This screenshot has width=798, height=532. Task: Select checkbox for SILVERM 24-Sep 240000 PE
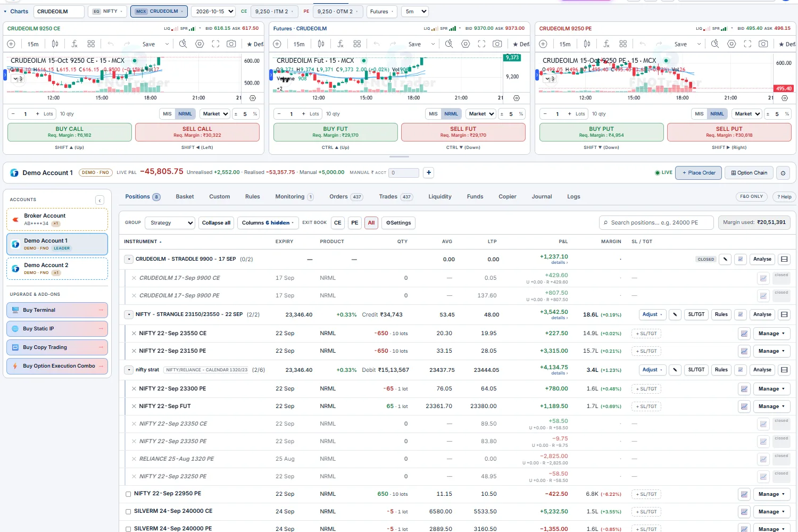point(128,529)
